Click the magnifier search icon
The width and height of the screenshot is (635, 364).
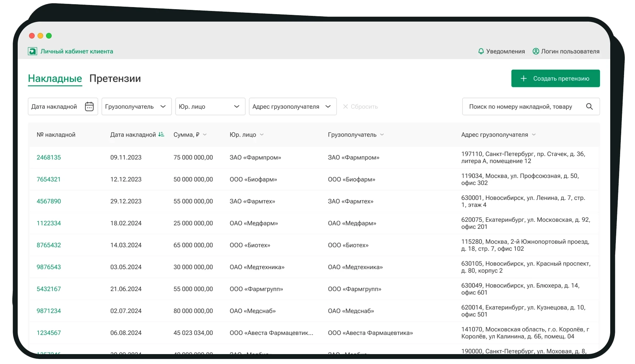click(x=589, y=106)
